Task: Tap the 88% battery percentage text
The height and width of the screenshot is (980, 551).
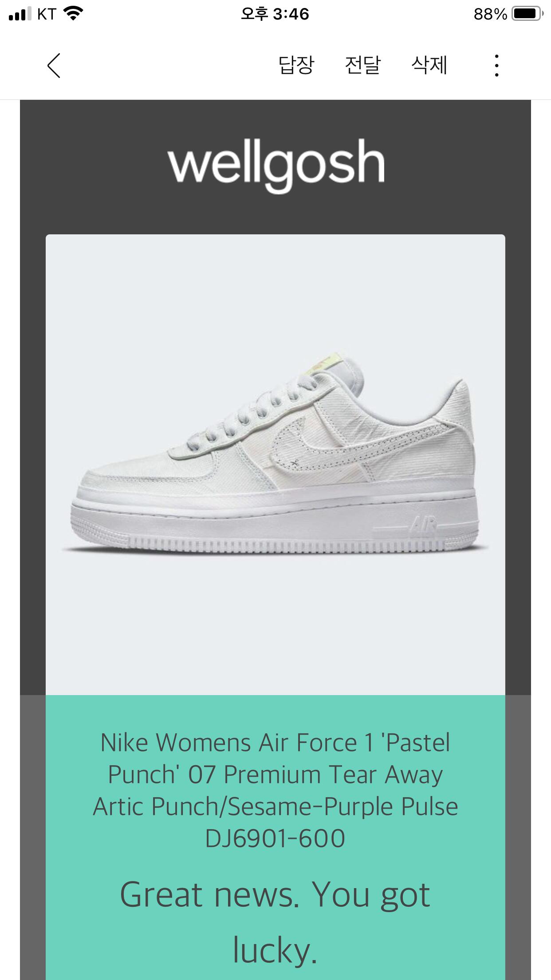Action: pos(490,14)
